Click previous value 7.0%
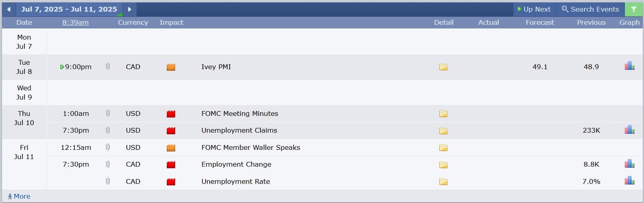The height and width of the screenshot is (203, 644). [591, 181]
